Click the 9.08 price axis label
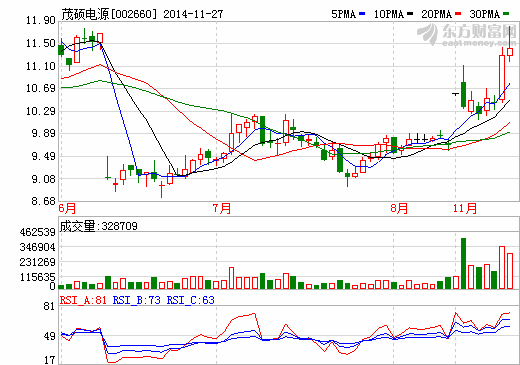The image size is (520, 365). tap(43, 179)
